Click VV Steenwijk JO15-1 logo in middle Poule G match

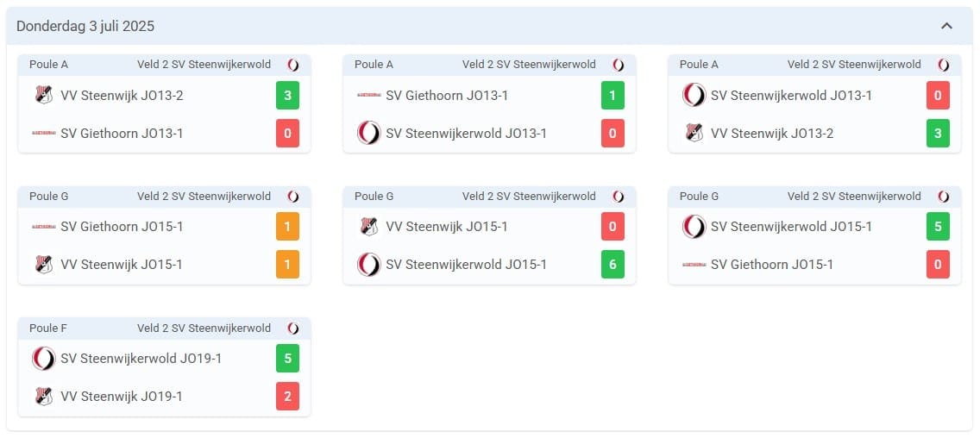pos(368,226)
